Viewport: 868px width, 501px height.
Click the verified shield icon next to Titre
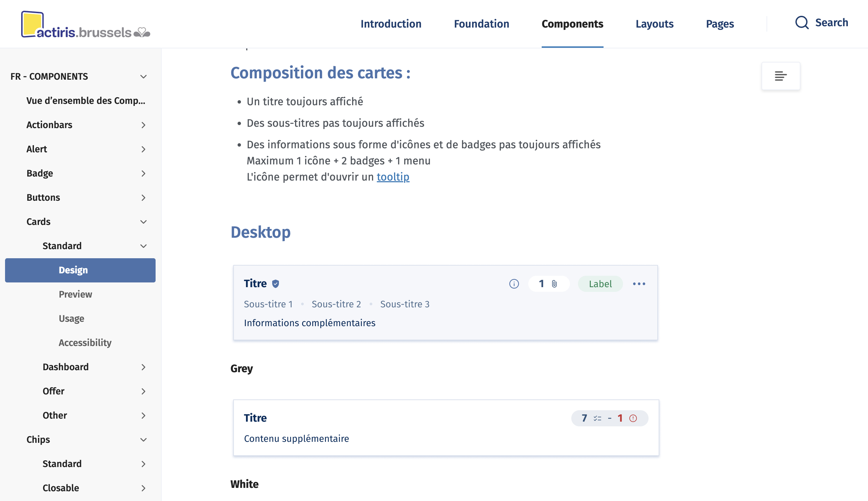click(x=276, y=284)
